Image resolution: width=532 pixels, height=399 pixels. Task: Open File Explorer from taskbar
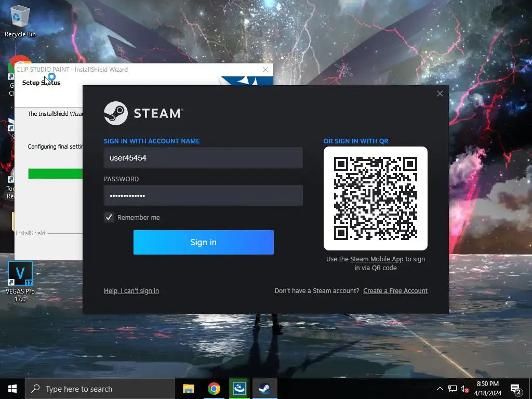[x=188, y=389]
